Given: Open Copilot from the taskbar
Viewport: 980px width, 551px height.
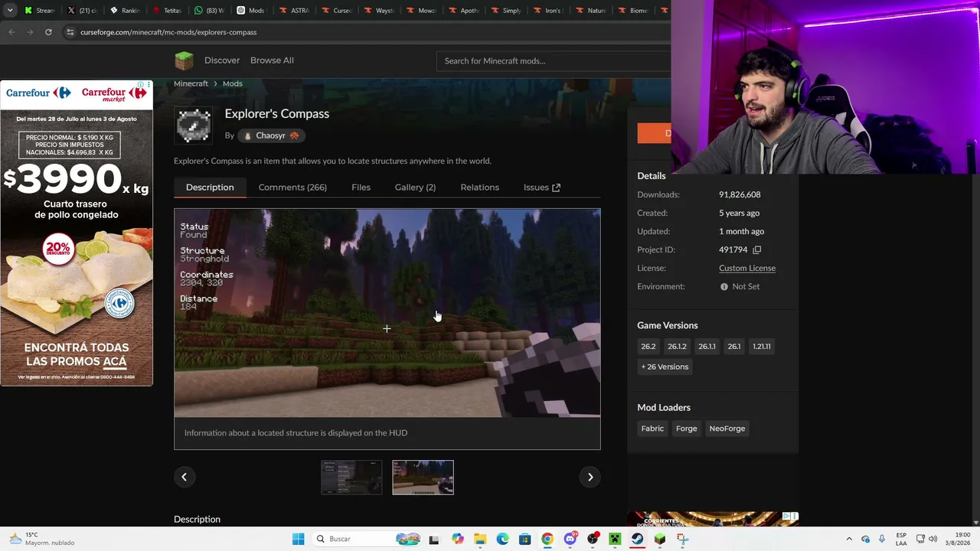Looking at the screenshot, I should tap(458, 539).
